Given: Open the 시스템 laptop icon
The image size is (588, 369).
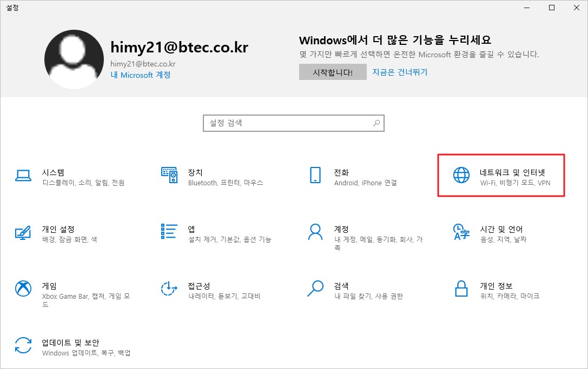Looking at the screenshot, I should 23,176.
